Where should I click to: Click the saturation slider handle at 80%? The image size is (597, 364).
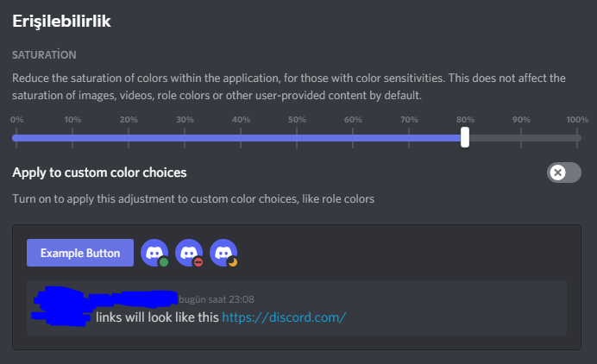[x=465, y=137]
